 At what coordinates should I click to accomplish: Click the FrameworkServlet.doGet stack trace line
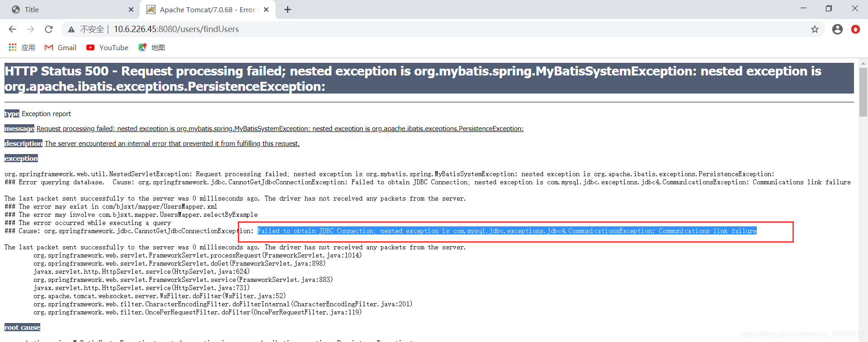click(179, 263)
